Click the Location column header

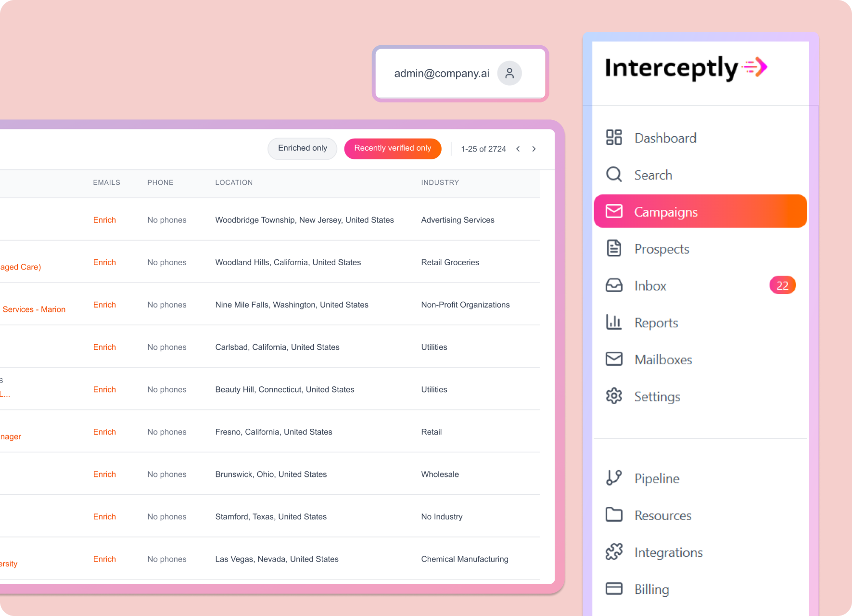234,182
